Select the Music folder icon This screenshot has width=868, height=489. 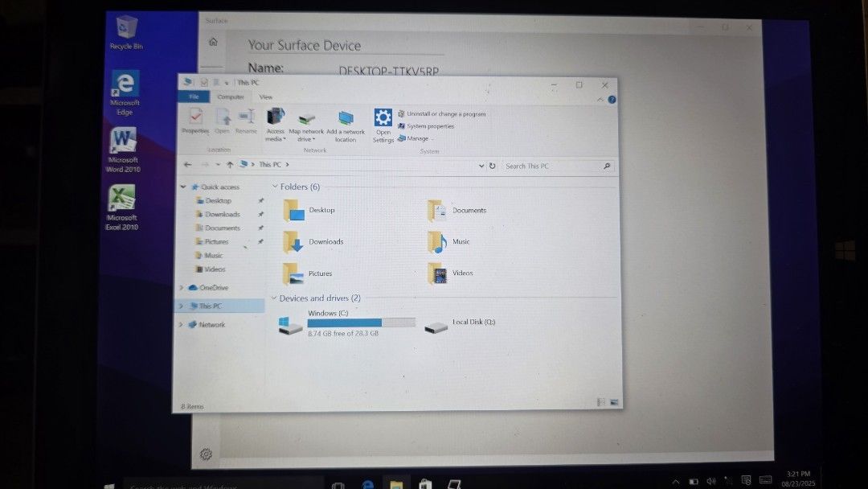click(436, 242)
